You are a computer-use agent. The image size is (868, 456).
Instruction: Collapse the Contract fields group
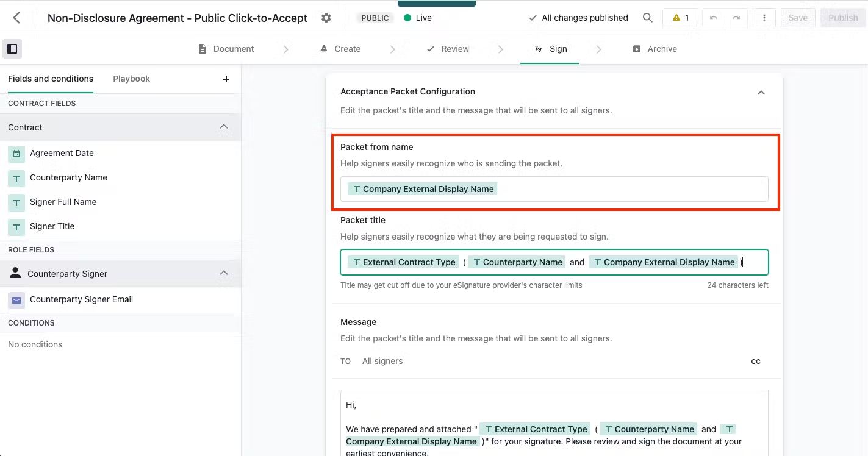coord(224,127)
